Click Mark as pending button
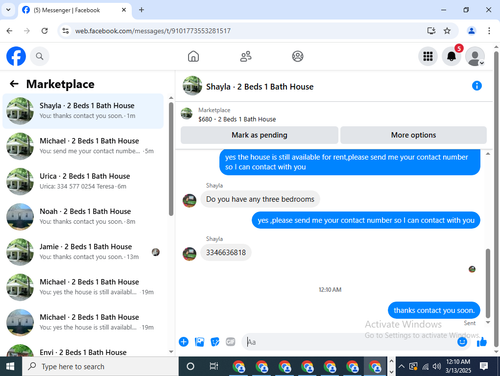Image resolution: width=500 pixels, height=376 pixels. [259, 135]
